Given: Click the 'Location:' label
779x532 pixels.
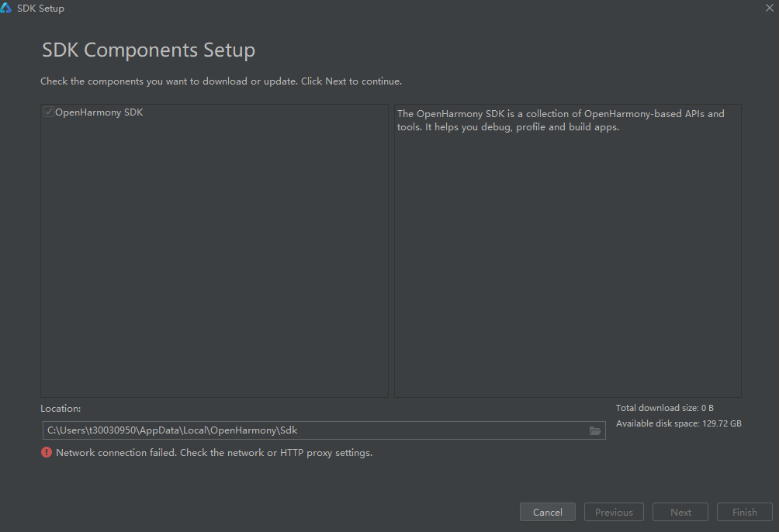Looking at the screenshot, I should click(x=61, y=409).
